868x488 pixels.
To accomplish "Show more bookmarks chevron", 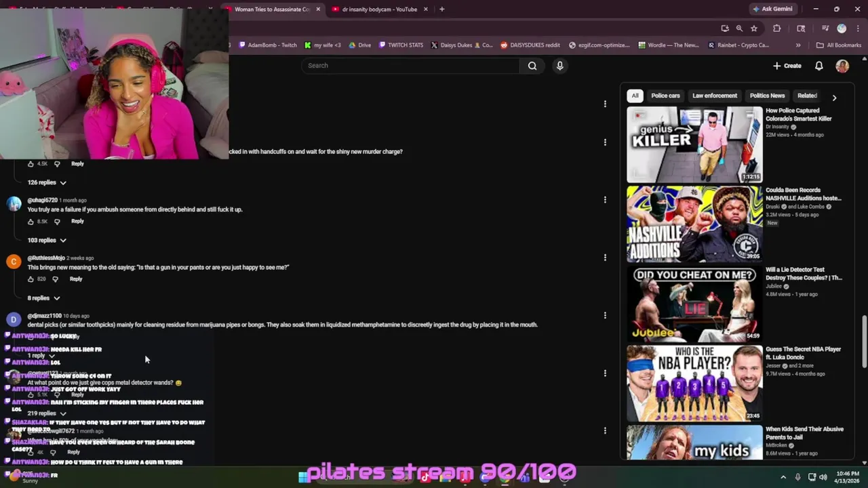I will click(x=798, y=45).
